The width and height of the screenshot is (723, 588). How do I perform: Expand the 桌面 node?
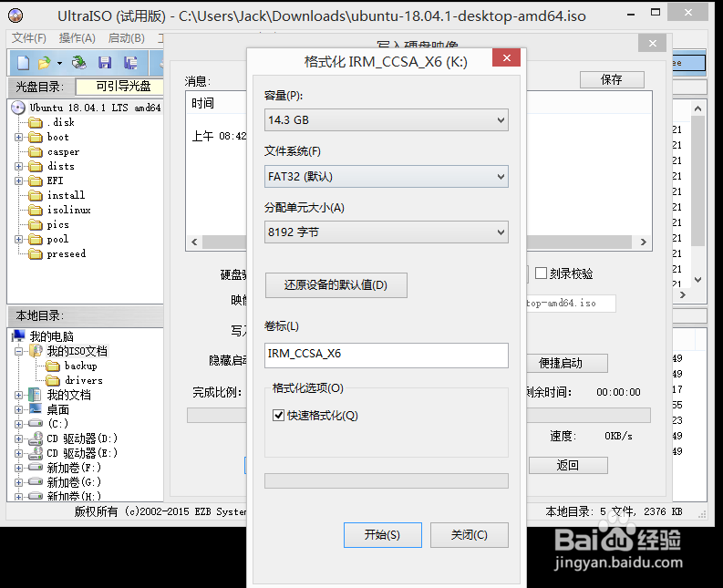pos(18,410)
